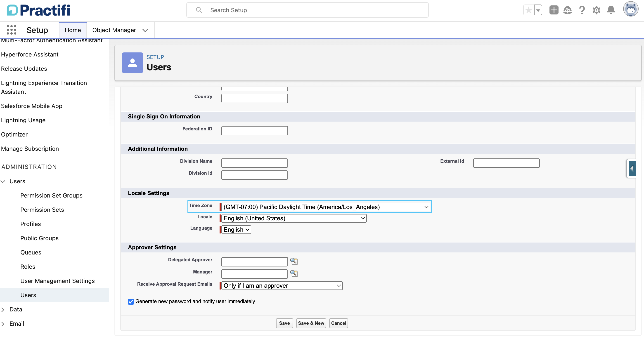Open the setup gear icon

pyautogui.click(x=596, y=10)
